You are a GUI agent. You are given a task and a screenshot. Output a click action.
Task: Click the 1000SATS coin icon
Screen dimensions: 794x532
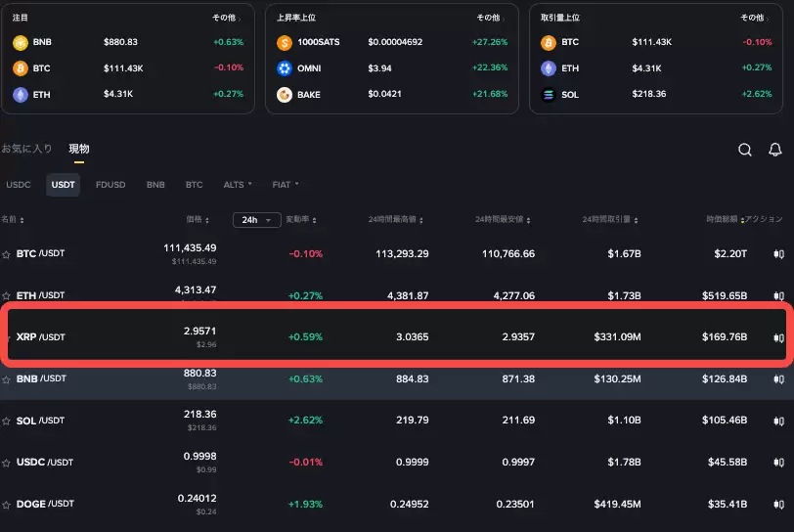tap(285, 43)
